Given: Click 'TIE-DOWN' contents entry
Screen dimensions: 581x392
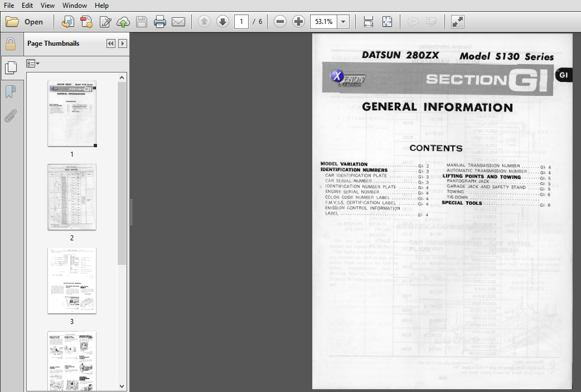Looking at the screenshot, I should [457, 197].
